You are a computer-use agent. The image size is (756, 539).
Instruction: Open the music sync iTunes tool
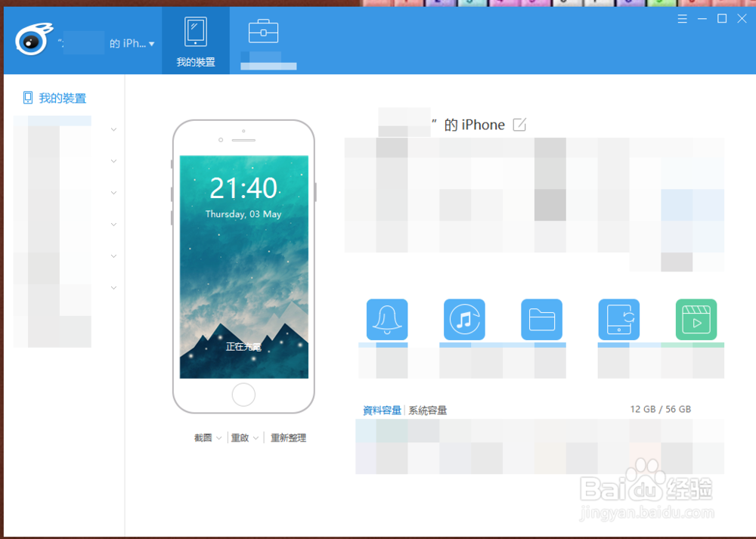pyautogui.click(x=464, y=319)
